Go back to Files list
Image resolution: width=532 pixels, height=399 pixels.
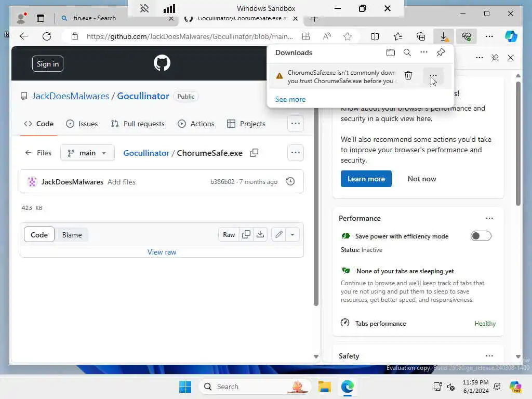pos(38,153)
